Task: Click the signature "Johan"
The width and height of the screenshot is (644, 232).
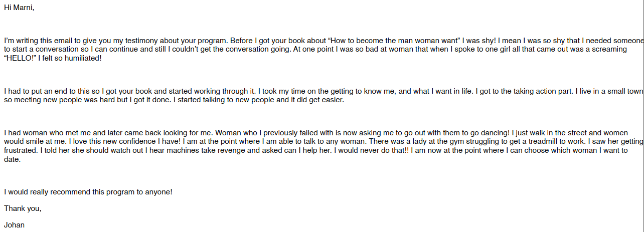Action: point(14,225)
